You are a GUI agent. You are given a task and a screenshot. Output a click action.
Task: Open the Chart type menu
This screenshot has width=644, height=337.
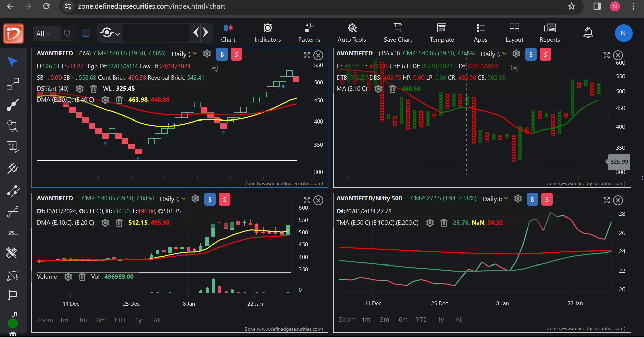click(x=228, y=33)
